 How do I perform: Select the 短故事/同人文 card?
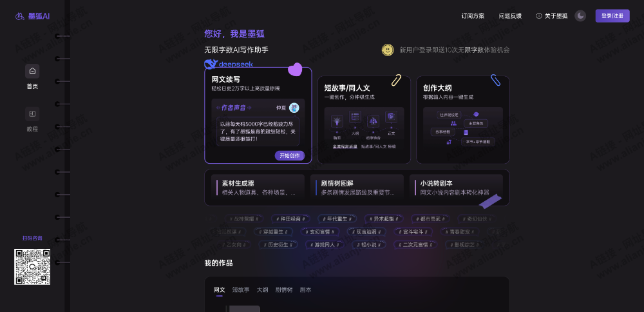[364, 120]
